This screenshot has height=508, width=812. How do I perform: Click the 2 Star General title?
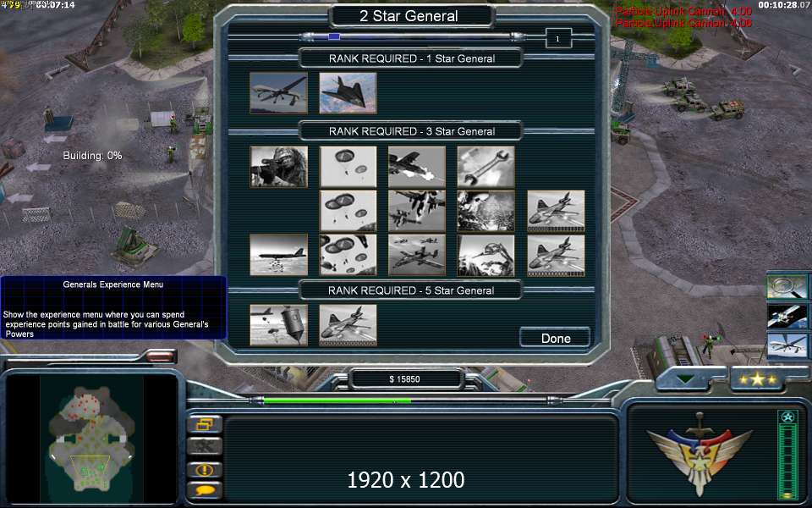point(409,16)
